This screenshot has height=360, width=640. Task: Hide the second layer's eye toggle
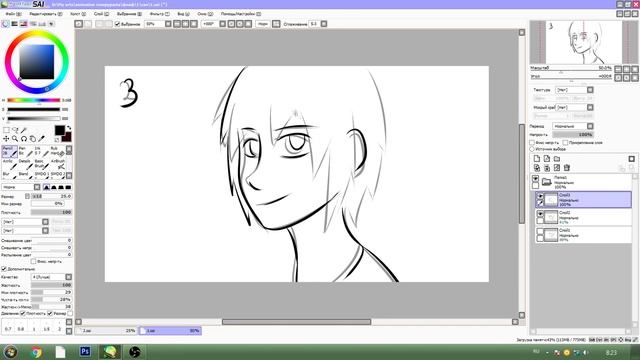coord(540,214)
